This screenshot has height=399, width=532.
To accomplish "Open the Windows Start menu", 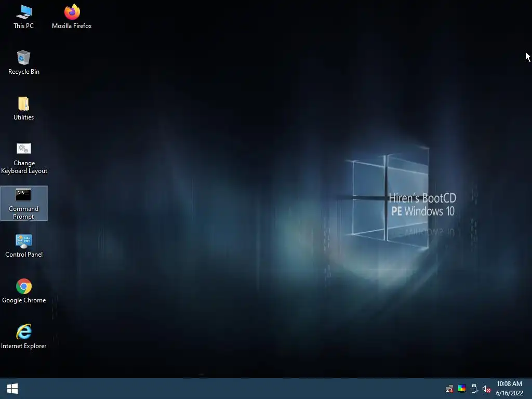I will point(12,389).
